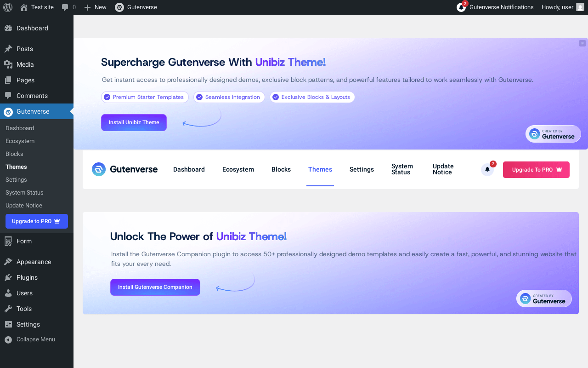Open WordPress Settings in main sidebar
Image resolution: width=588 pixels, height=368 pixels.
click(x=37, y=324)
